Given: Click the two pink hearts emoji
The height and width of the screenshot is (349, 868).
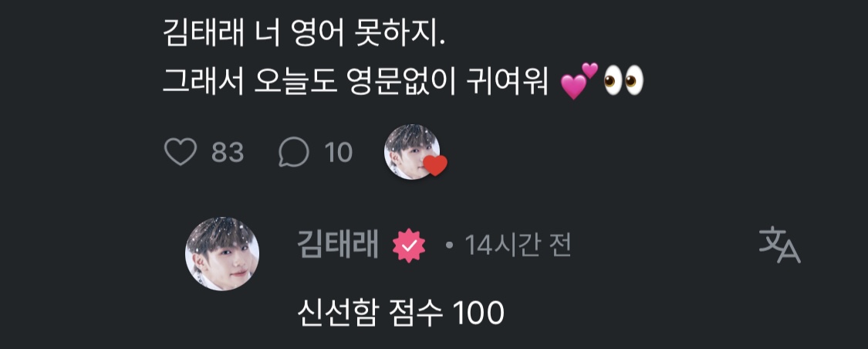Looking at the screenshot, I should tap(579, 81).
